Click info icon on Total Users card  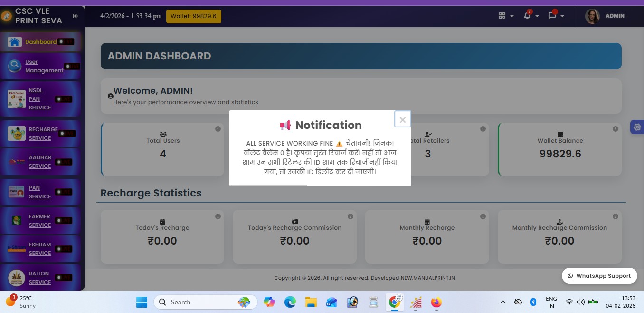point(218,129)
